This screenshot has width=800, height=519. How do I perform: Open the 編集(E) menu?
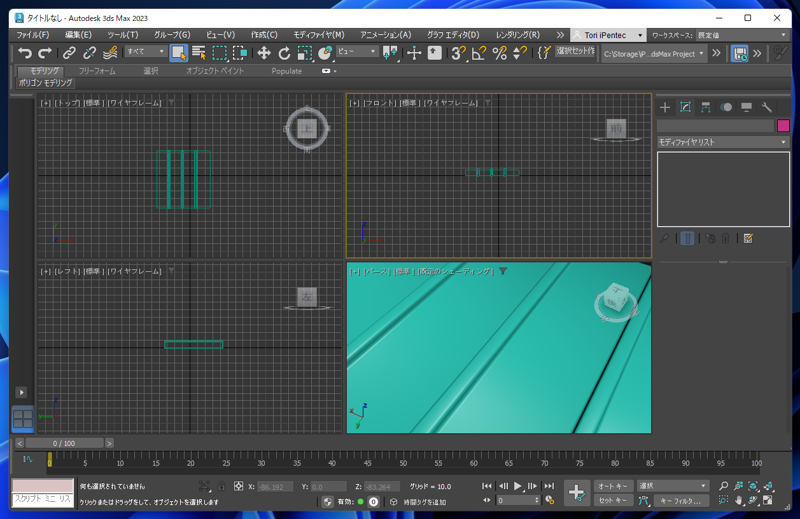pos(78,35)
